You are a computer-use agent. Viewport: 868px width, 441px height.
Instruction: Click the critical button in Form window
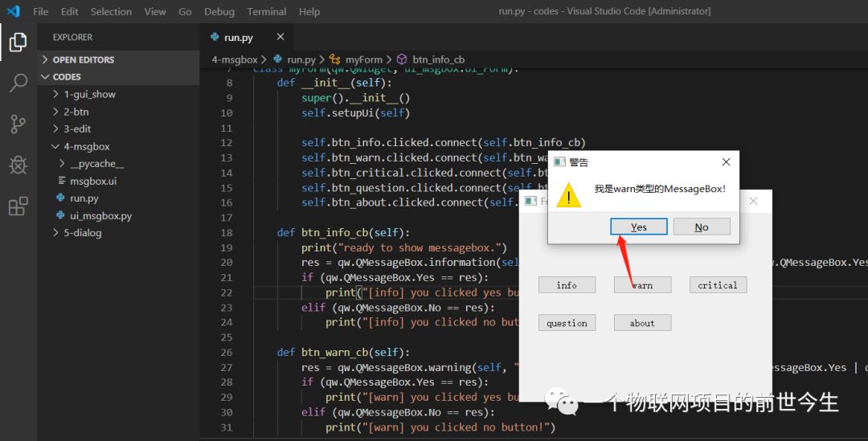718,285
